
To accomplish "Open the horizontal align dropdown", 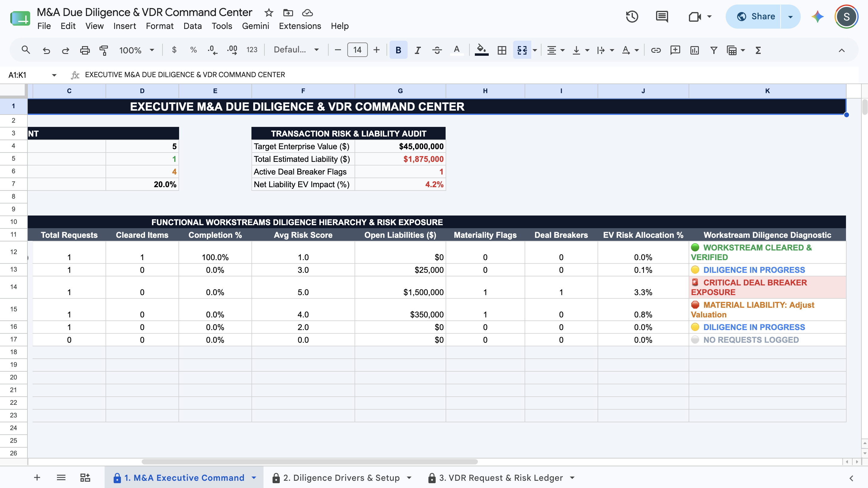I will [x=555, y=50].
